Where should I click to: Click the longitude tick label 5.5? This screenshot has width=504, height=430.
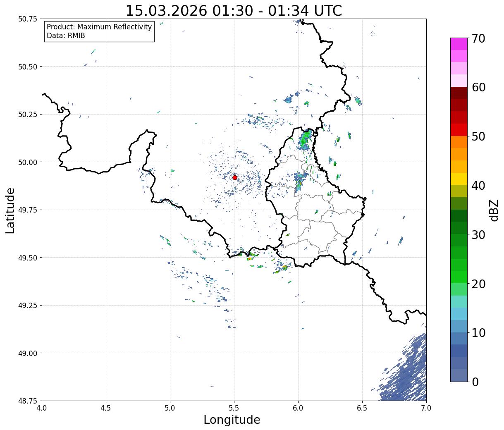click(234, 408)
